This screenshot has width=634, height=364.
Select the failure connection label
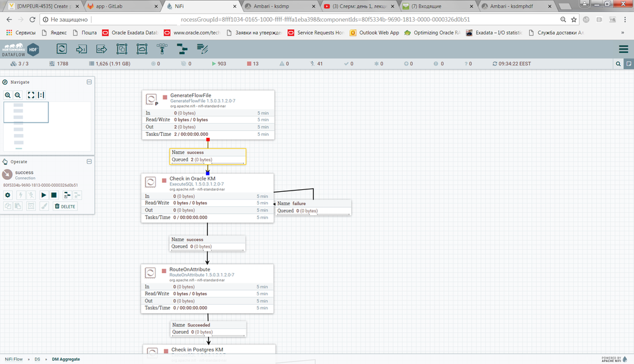tap(313, 207)
